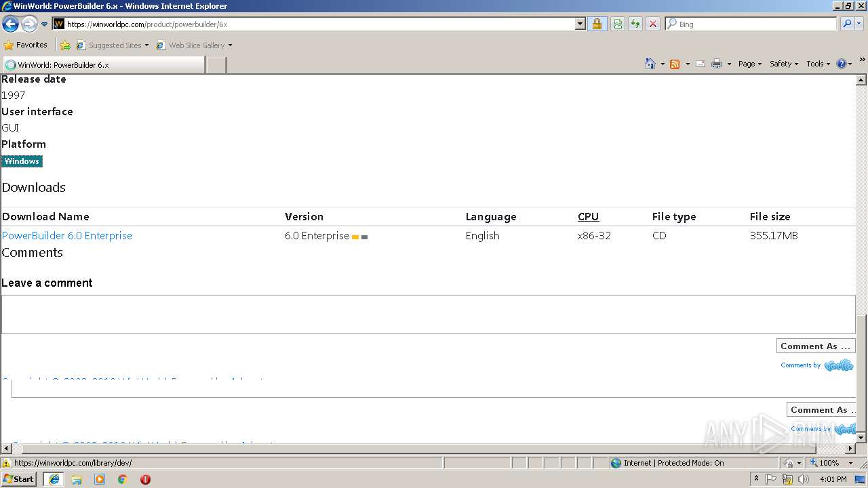The image size is (868, 488).
Task: Click the Bing search box
Action: [751, 24]
